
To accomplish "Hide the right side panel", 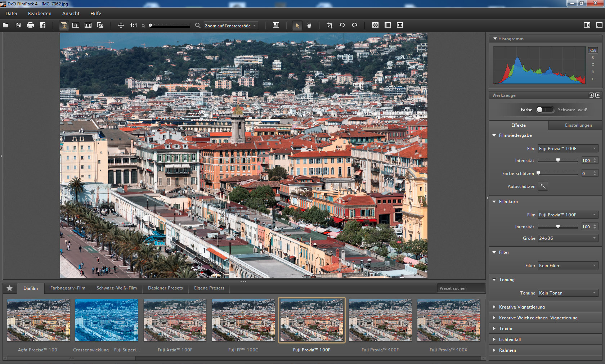I will 587,25.
